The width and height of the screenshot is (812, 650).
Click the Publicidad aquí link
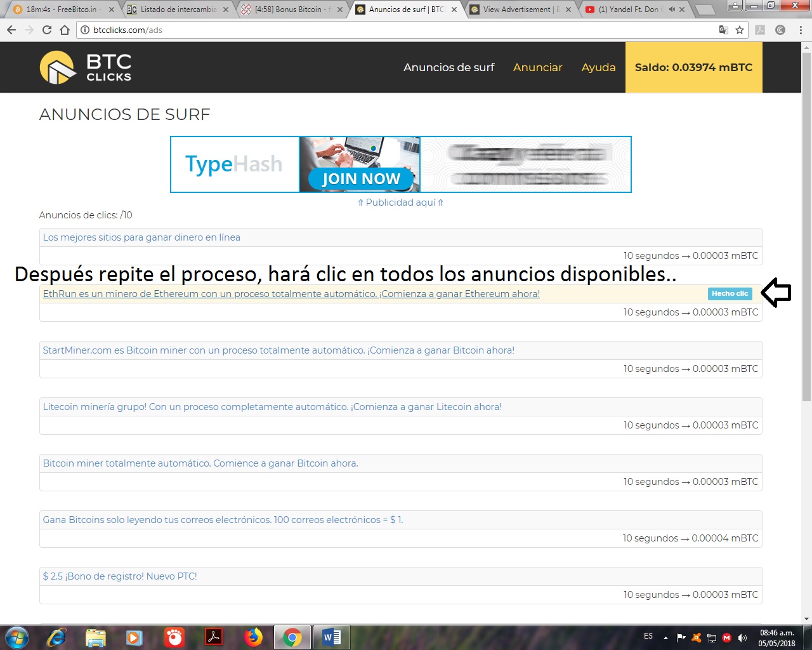(401, 202)
